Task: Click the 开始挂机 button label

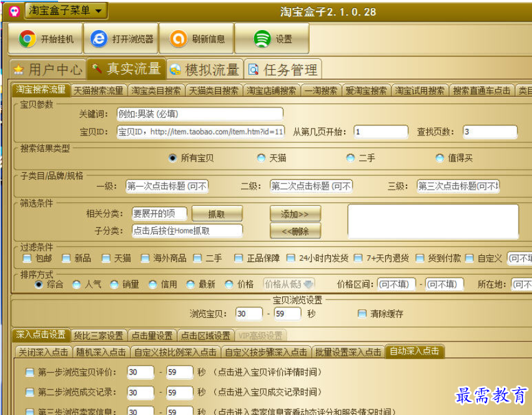Action: click(x=57, y=39)
